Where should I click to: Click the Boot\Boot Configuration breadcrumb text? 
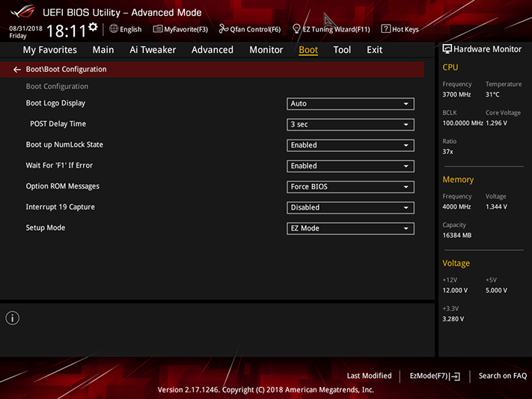tap(66, 70)
